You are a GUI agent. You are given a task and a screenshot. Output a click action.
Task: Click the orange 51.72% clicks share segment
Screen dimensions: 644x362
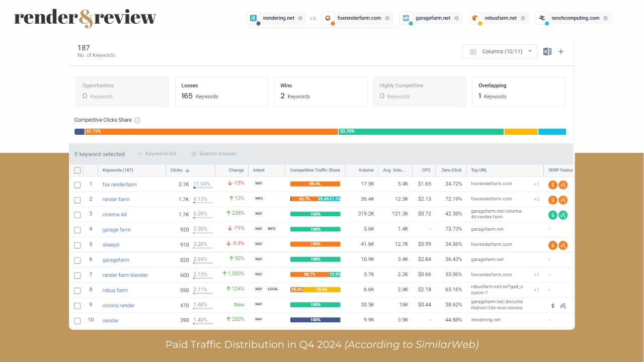[211, 132]
